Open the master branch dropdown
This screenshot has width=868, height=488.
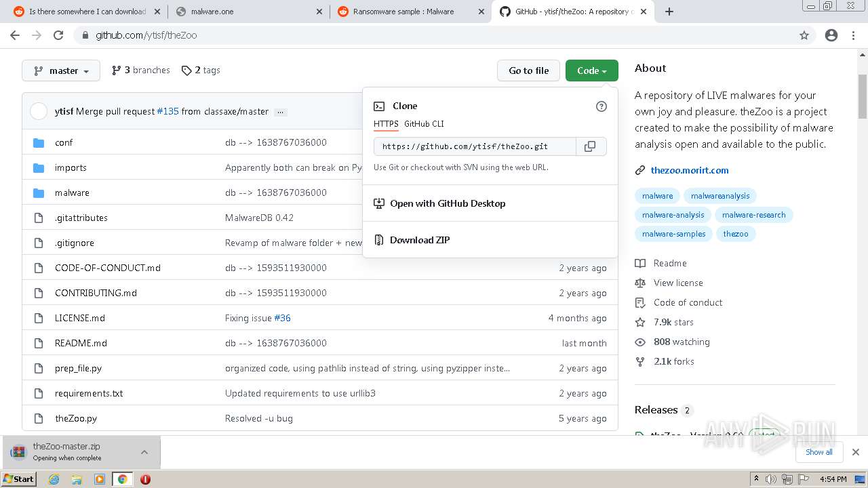pos(61,70)
